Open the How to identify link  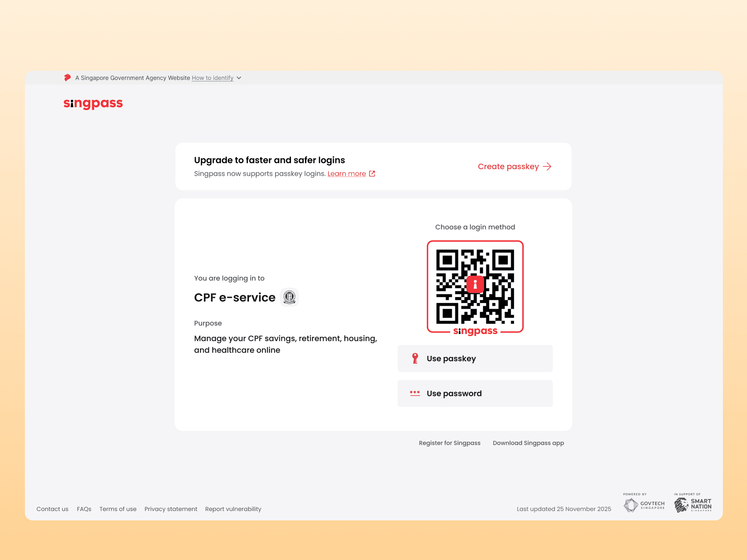(x=212, y=78)
